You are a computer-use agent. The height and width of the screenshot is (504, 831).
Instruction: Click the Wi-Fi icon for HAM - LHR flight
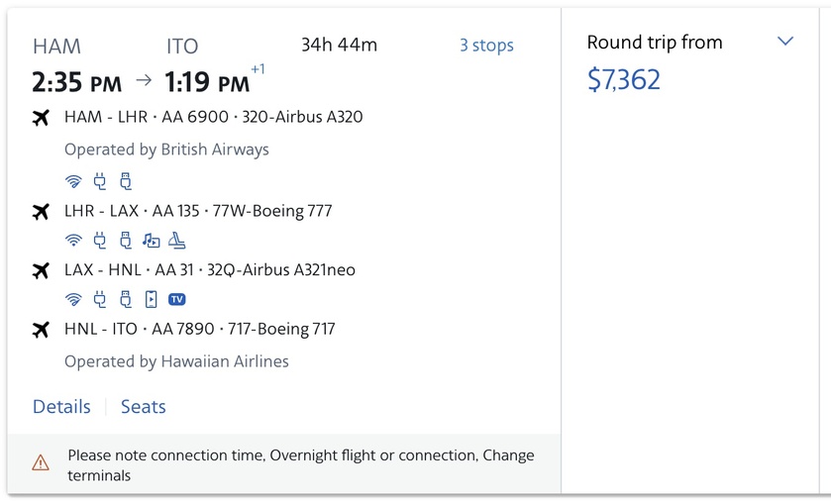[72, 181]
